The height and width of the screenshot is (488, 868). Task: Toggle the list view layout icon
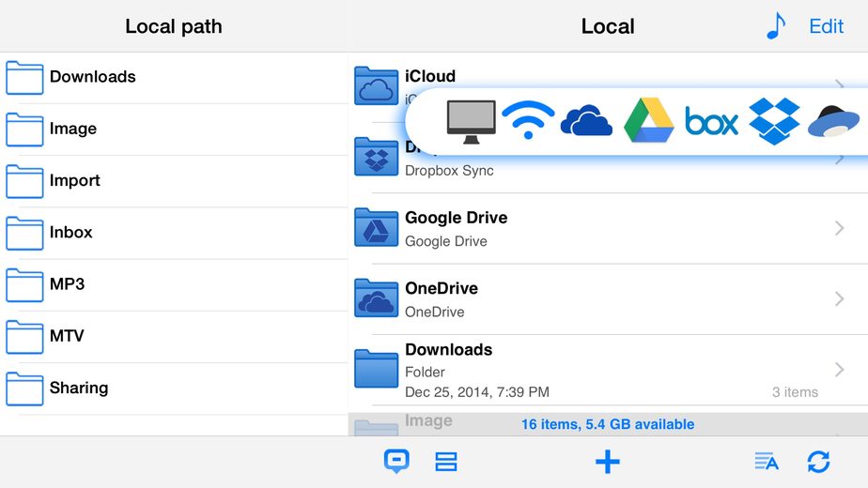pyautogui.click(x=445, y=462)
